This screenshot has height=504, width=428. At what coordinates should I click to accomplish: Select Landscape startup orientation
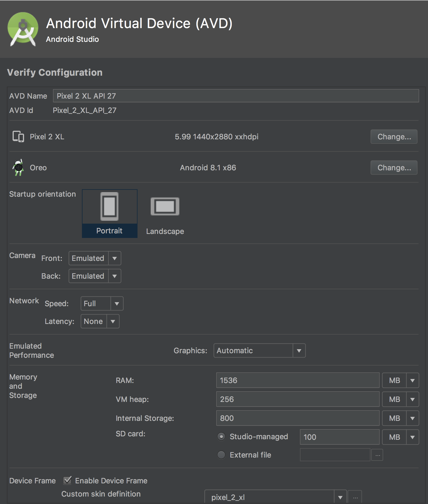pyautogui.click(x=165, y=216)
